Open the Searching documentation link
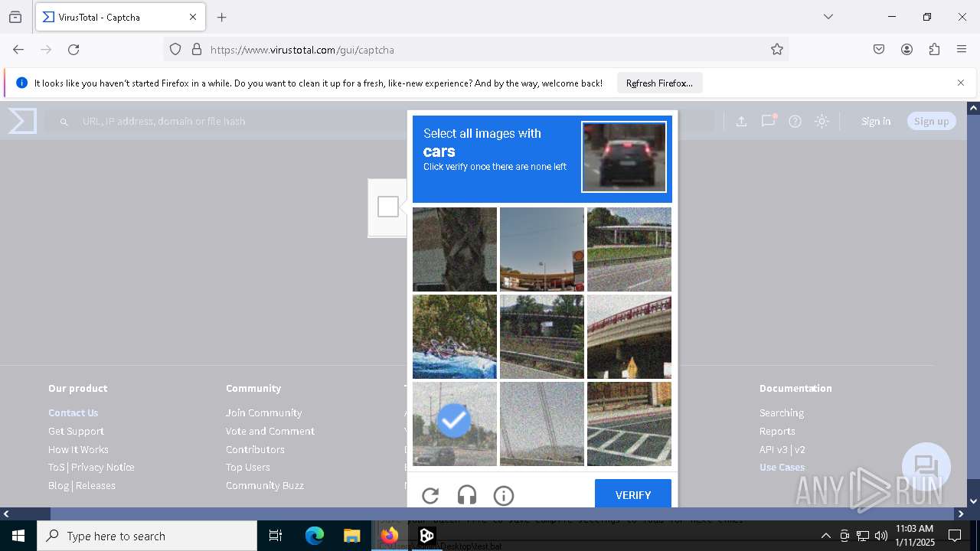 [782, 412]
